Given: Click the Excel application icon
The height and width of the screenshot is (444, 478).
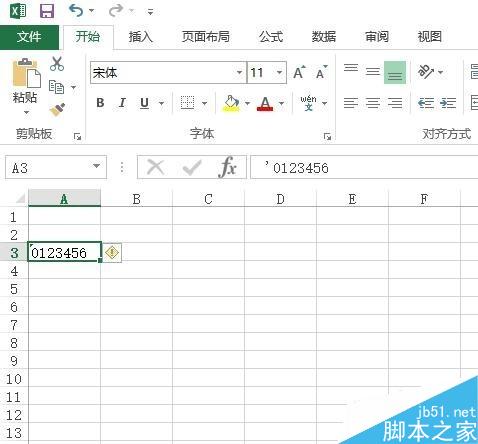Looking at the screenshot, I should [x=18, y=11].
